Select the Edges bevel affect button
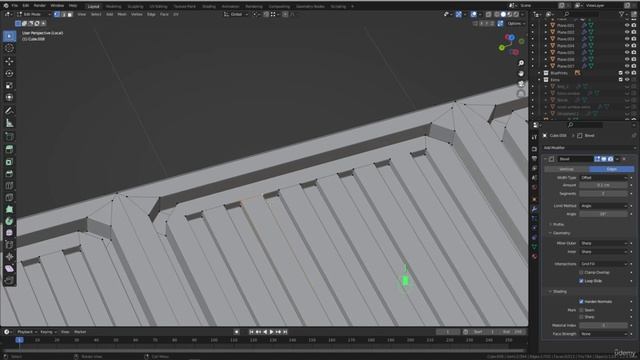This screenshot has height=360, width=640. [x=612, y=169]
